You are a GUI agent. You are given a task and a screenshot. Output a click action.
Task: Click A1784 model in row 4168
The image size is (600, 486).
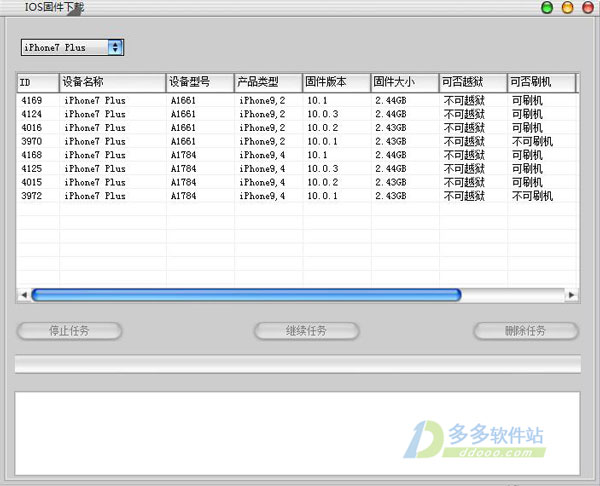(x=183, y=155)
